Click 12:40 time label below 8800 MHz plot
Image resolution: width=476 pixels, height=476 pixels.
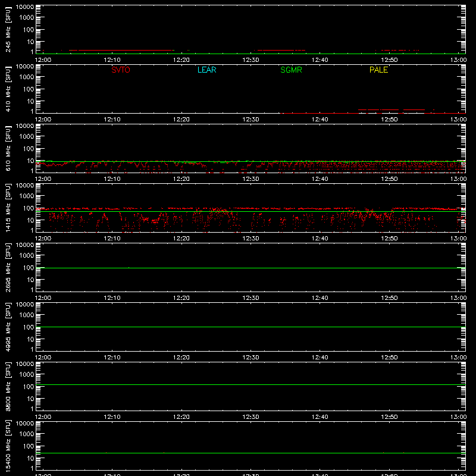click(x=320, y=417)
